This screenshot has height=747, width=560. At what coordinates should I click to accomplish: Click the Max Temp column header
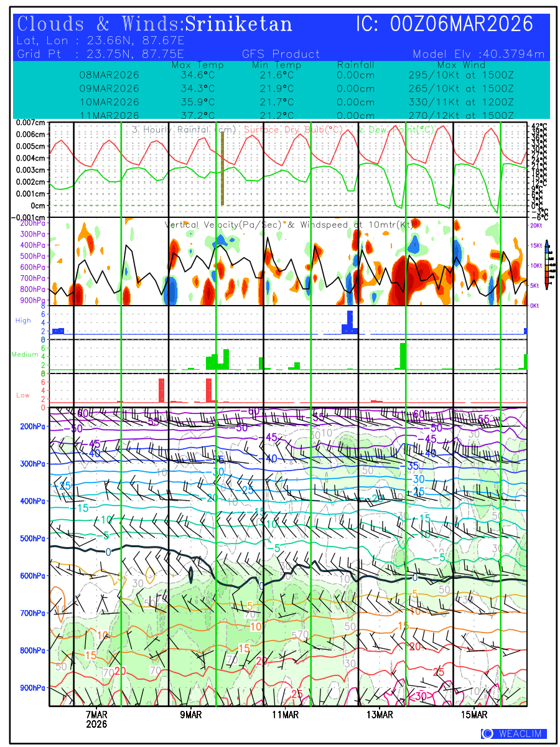[x=197, y=65]
